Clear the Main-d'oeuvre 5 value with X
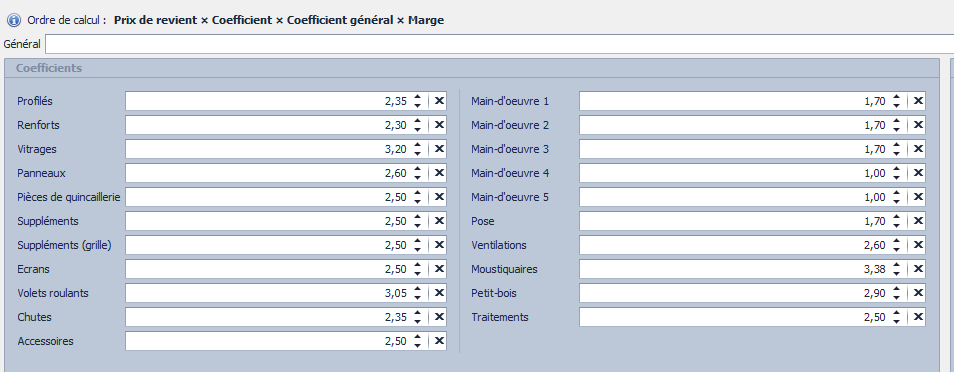The image size is (954, 372). [918, 197]
